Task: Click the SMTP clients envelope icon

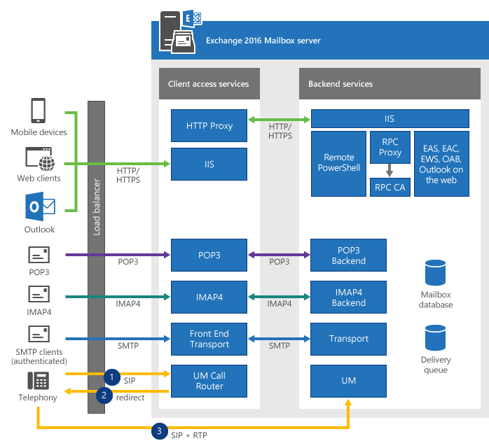Action: click(x=39, y=334)
